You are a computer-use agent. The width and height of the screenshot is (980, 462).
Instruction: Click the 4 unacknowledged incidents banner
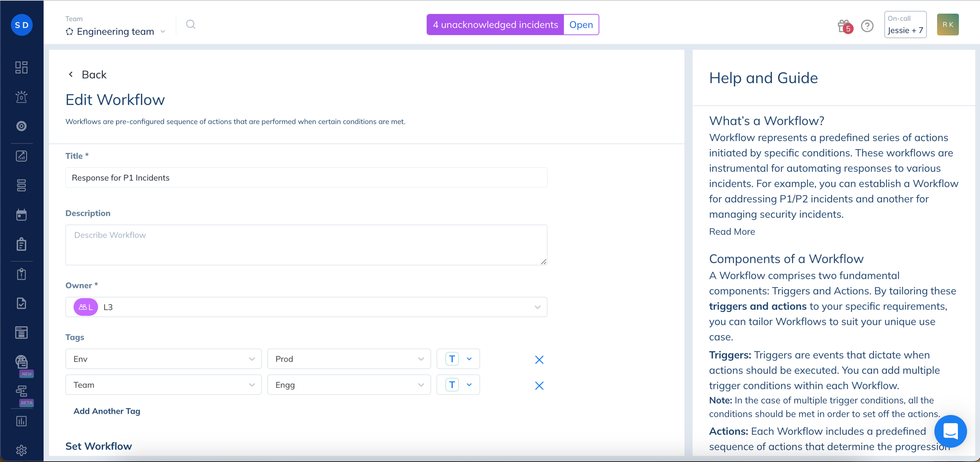495,25
